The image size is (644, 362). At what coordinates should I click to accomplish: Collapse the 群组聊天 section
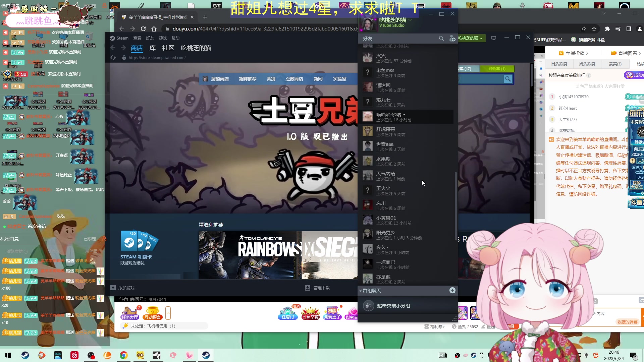pos(360,291)
